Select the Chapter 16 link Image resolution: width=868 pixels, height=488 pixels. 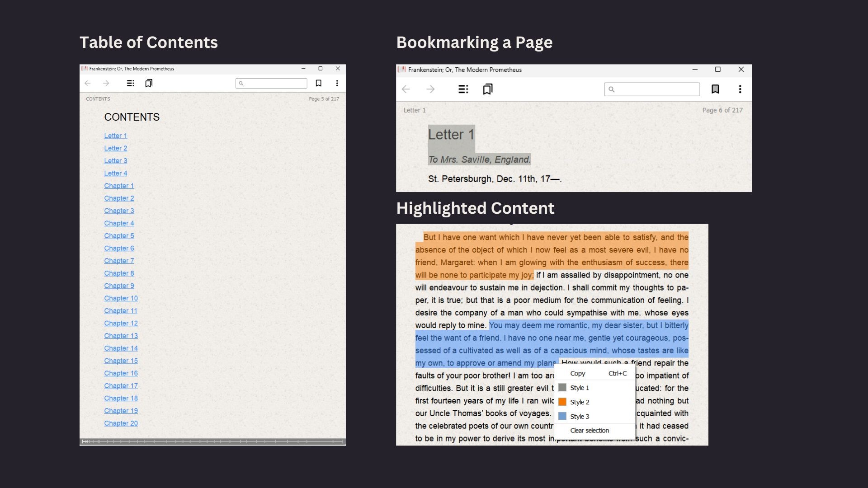121,373
